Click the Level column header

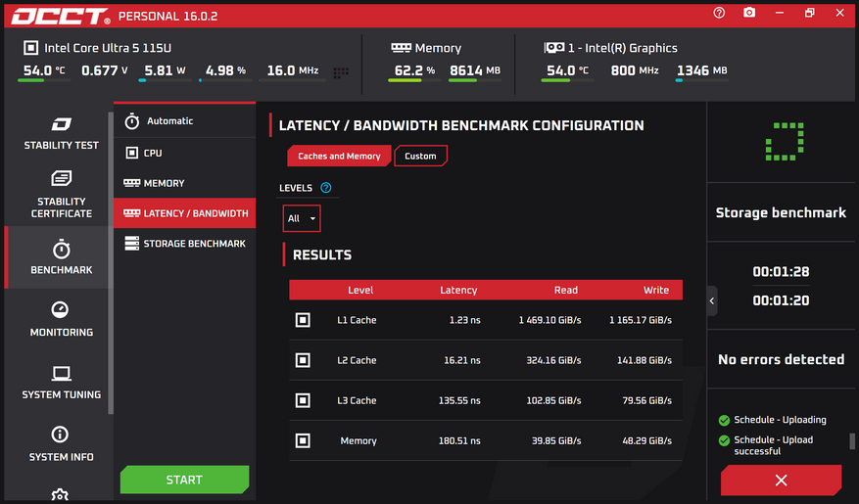(359, 290)
